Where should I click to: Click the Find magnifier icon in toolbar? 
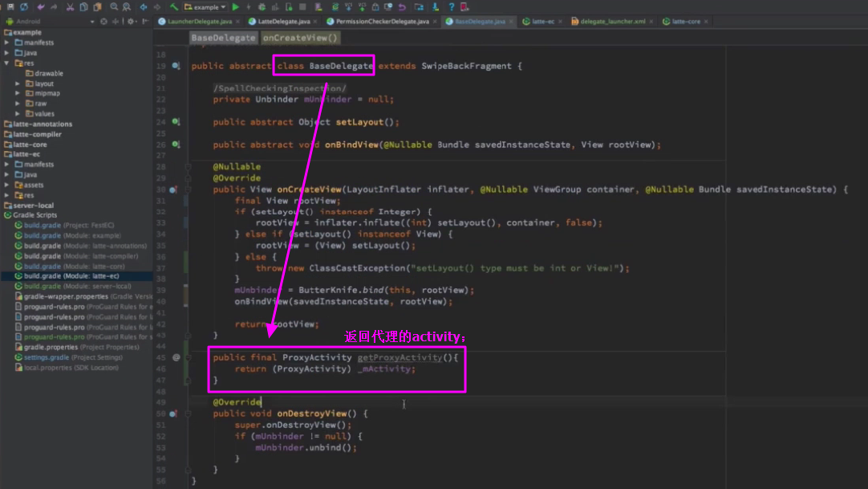[x=115, y=7]
